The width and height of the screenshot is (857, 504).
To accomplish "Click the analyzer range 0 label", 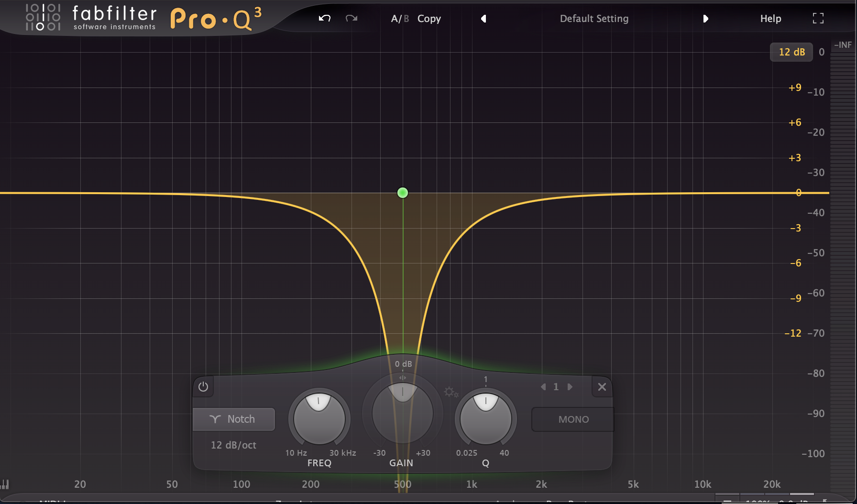I will (822, 52).
